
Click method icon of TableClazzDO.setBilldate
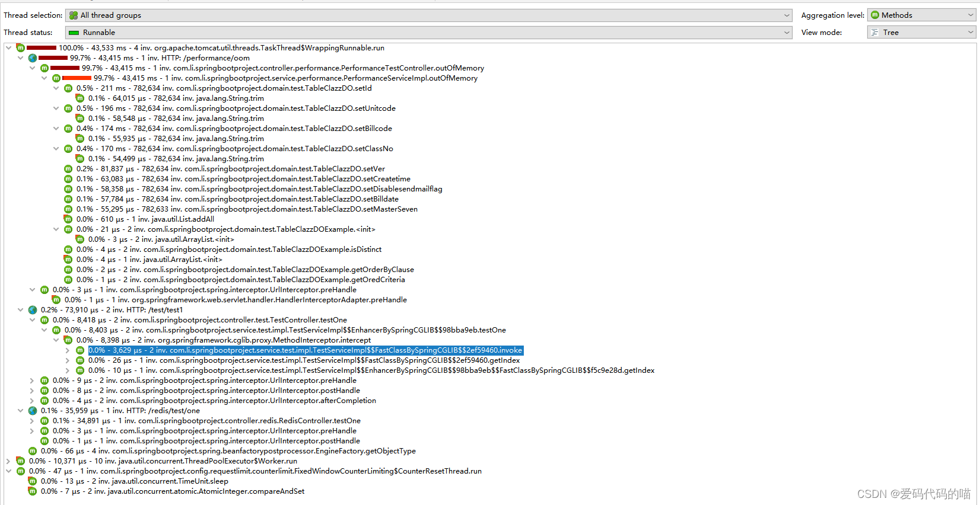(x=68, y=199)
